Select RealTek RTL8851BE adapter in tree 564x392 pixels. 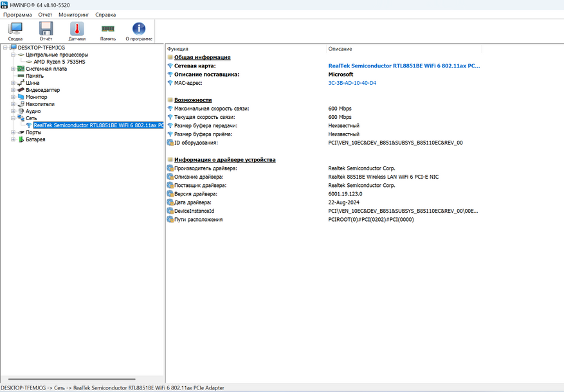pos(98,125)
